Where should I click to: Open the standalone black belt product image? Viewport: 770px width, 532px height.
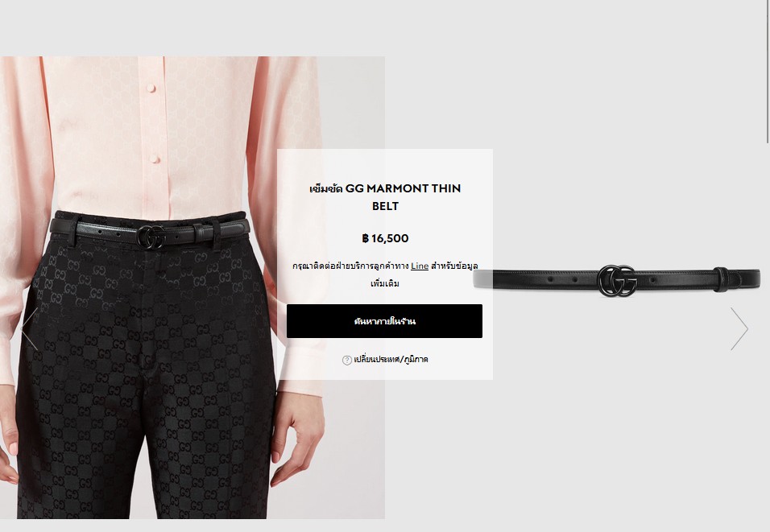(616, 280)
